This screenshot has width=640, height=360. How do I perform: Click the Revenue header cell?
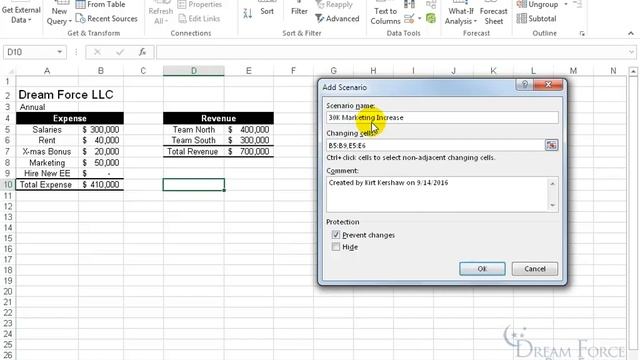click(x=218, y=118)
